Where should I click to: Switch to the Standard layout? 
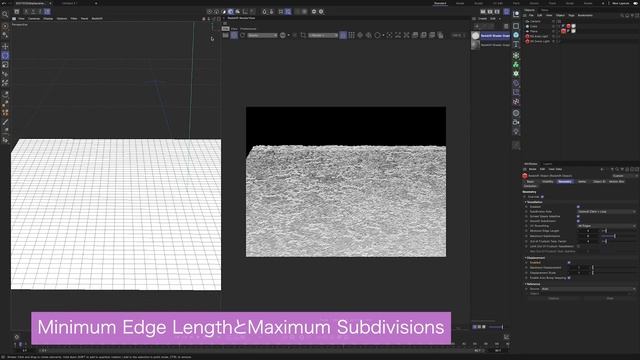tap(440, 3)
